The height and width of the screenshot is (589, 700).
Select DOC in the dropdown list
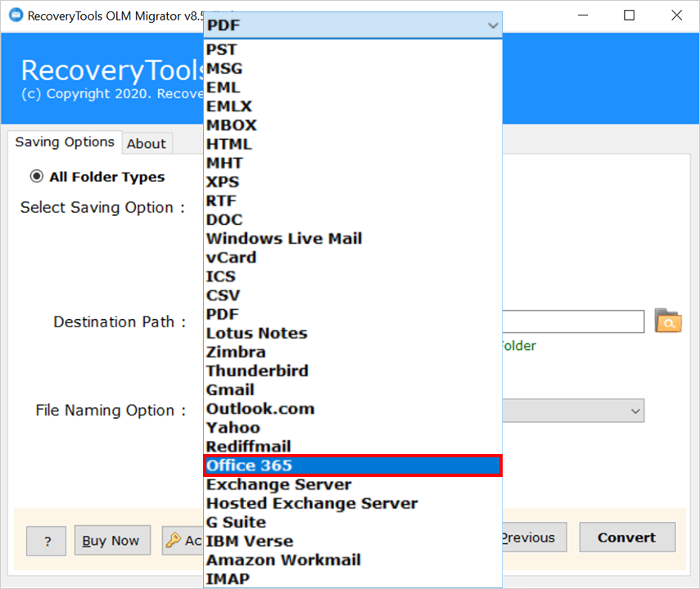pyautogui.click(x=353, y=219)
